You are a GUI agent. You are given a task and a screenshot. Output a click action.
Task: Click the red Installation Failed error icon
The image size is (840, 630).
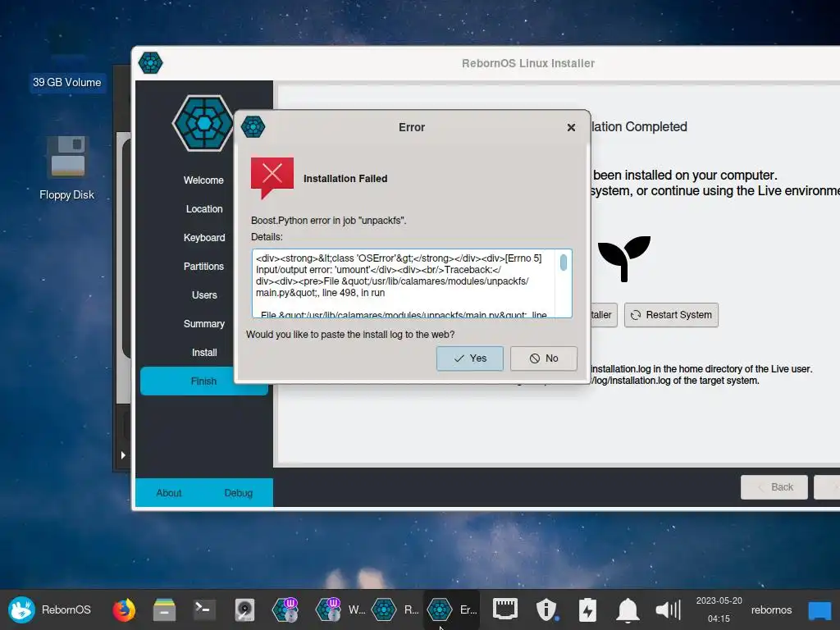coord(272,177)
